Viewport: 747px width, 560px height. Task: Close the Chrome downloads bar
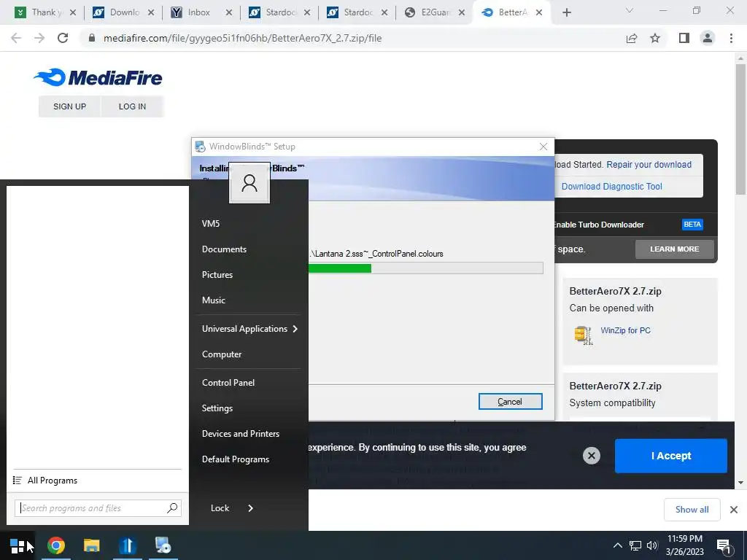pos(734,510)
